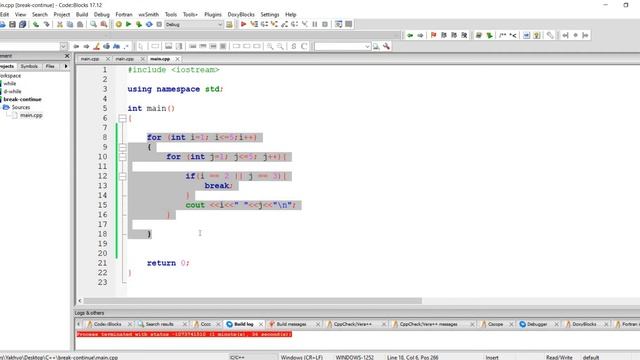Click the red process terminated log message
The height and width of the screenshot is (360, 640).
coord(184,334)
